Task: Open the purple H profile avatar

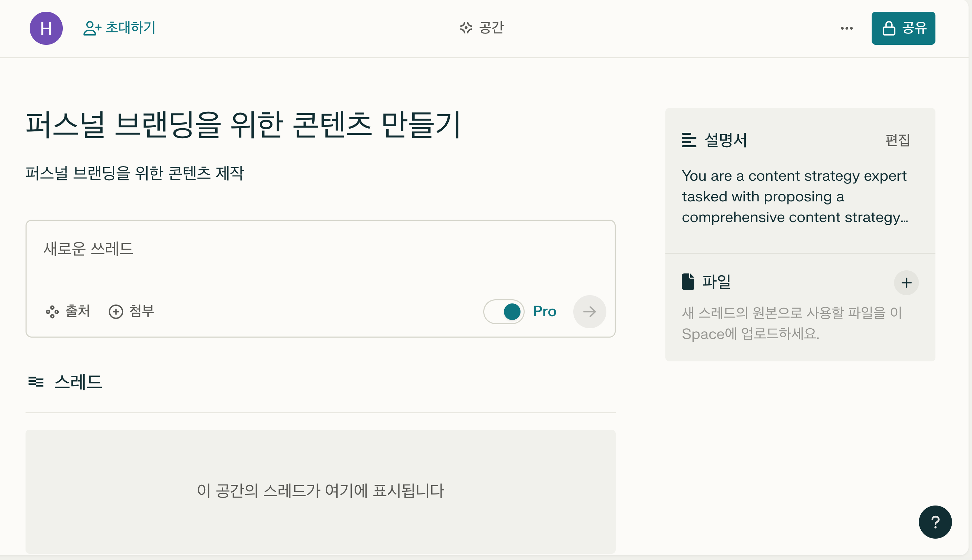Action: (x=46, y=28)
